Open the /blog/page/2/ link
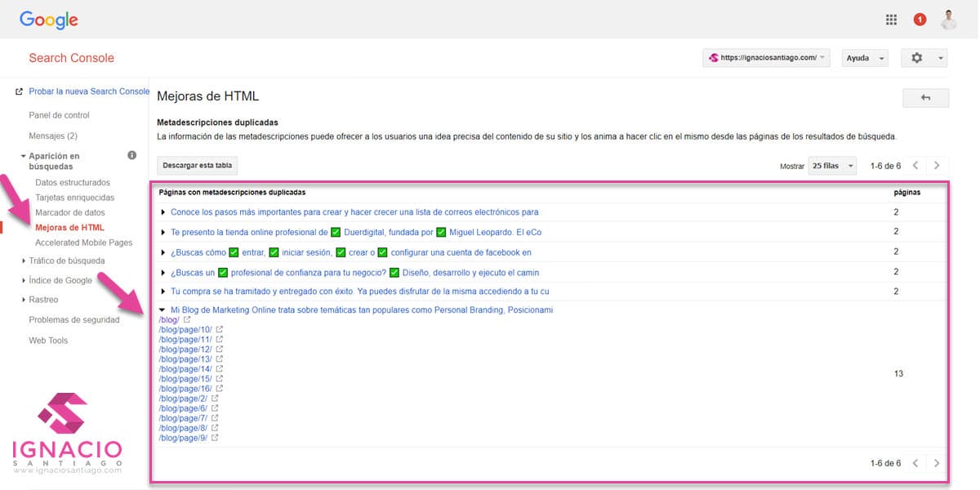This screenshot has width=980, height=490. (183, 399)
